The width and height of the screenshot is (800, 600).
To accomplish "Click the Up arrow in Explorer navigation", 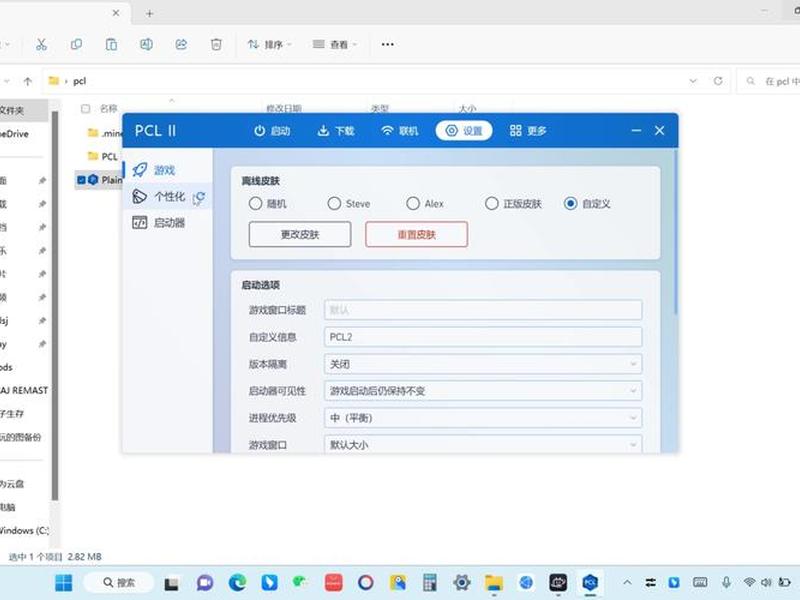I will [x=28, y=81].
